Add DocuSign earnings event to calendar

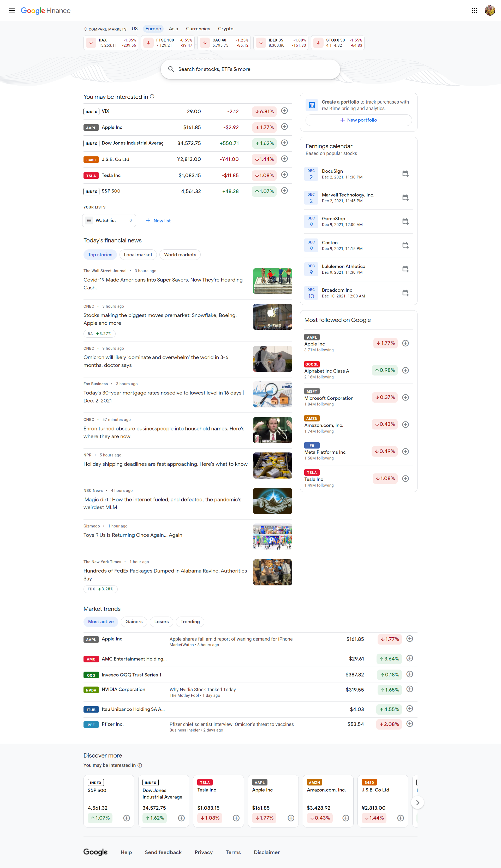pyautogui.click(x=405, y=174)
